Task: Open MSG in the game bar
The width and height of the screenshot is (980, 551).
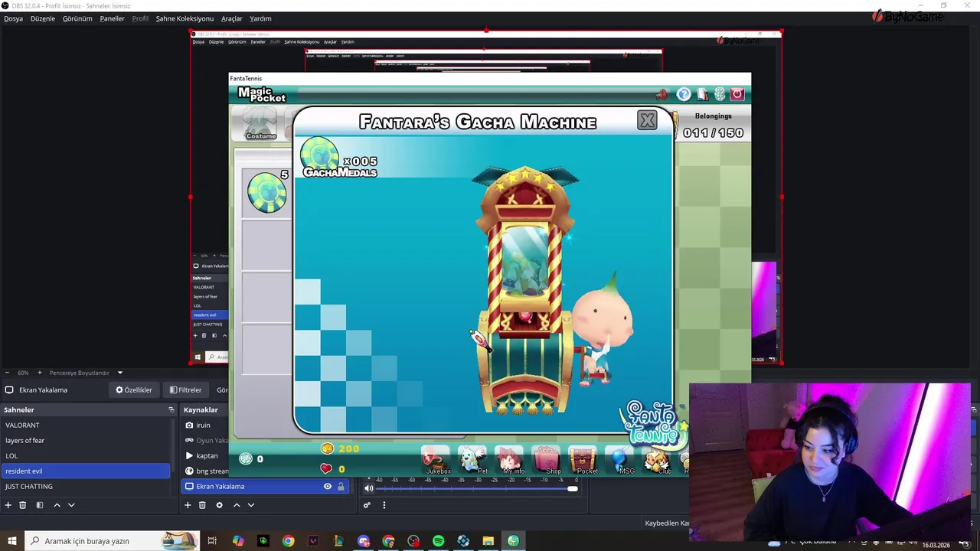Action: (621, 460)
